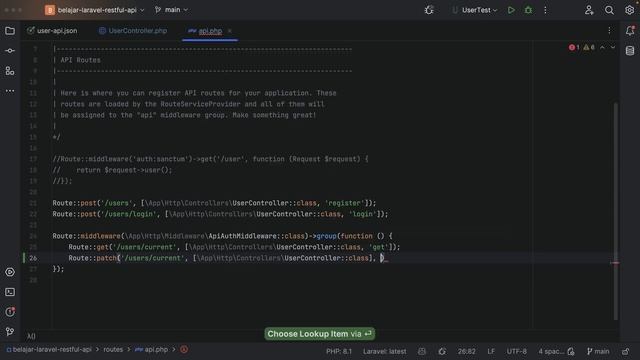Image resolution: width=640 pixels, height=360 pixels.
Task: Click '/users/current' in the Route::get line
Action: [145, 247]
